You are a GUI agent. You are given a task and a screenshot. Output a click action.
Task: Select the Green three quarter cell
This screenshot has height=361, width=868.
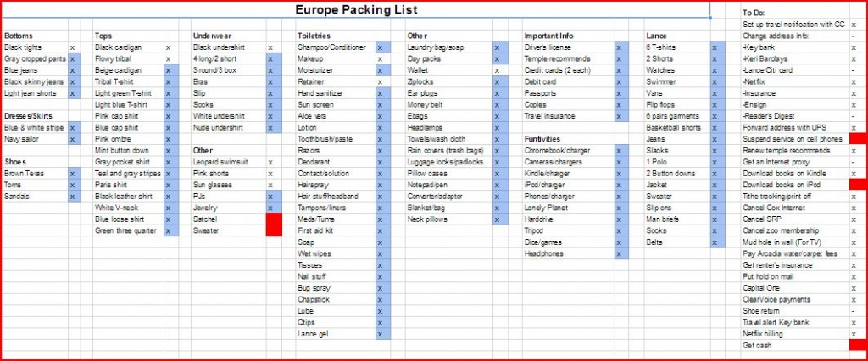coord(125,230)
